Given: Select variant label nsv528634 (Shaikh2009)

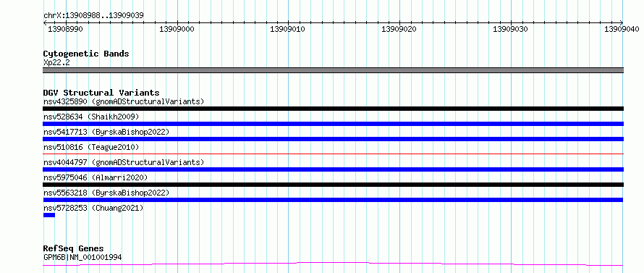Looking at the screenshot, I should coord(91,117).
